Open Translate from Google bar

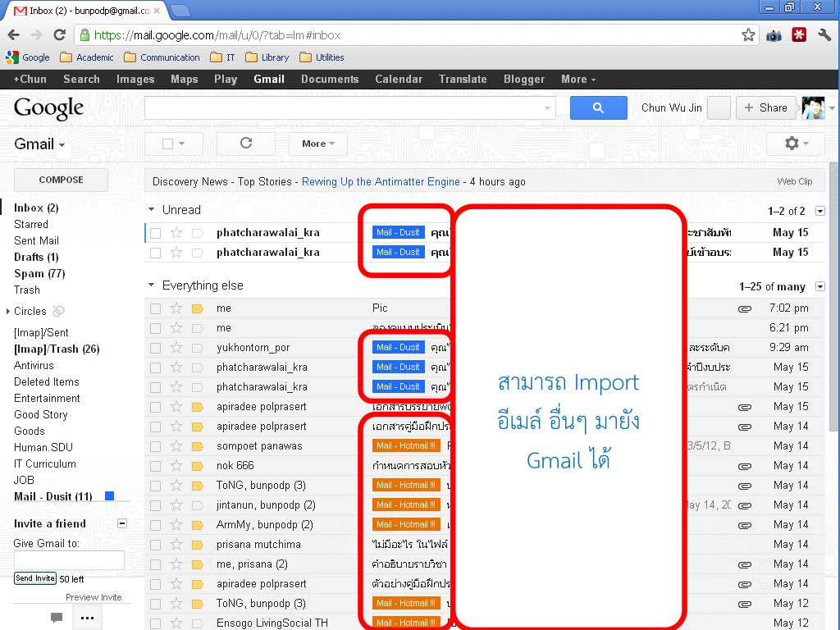(x=463, y=80)
